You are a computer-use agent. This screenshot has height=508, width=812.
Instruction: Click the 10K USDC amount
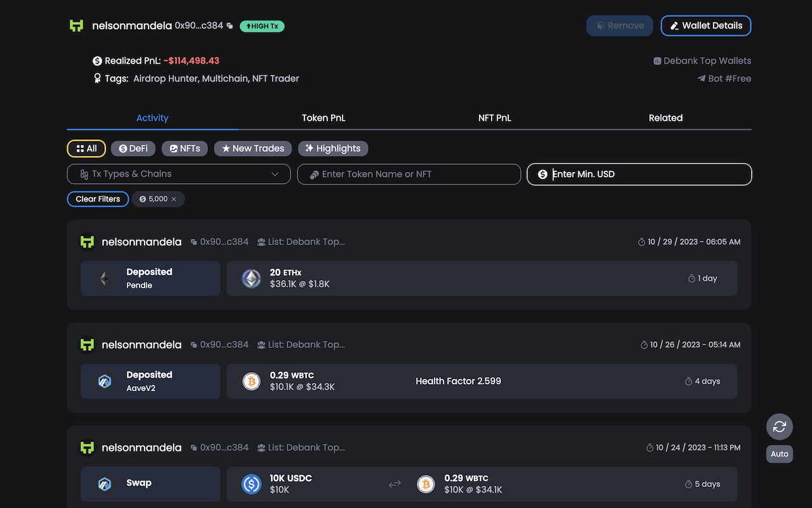291,478
